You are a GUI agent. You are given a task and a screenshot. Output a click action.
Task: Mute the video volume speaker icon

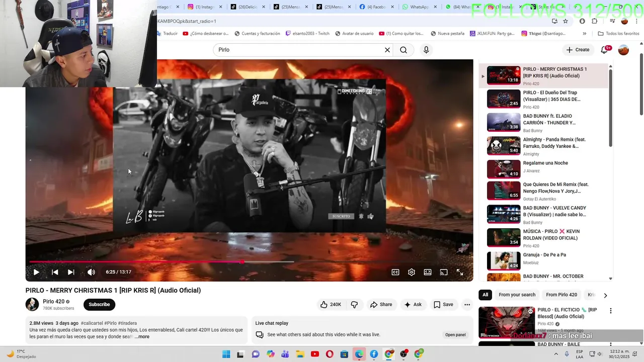point(91,272)
